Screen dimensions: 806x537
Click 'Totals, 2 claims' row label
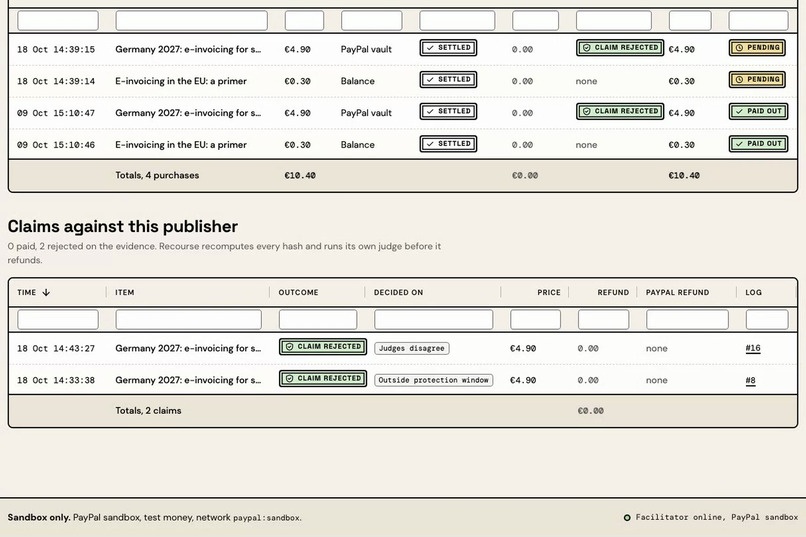tap(148, 411)
